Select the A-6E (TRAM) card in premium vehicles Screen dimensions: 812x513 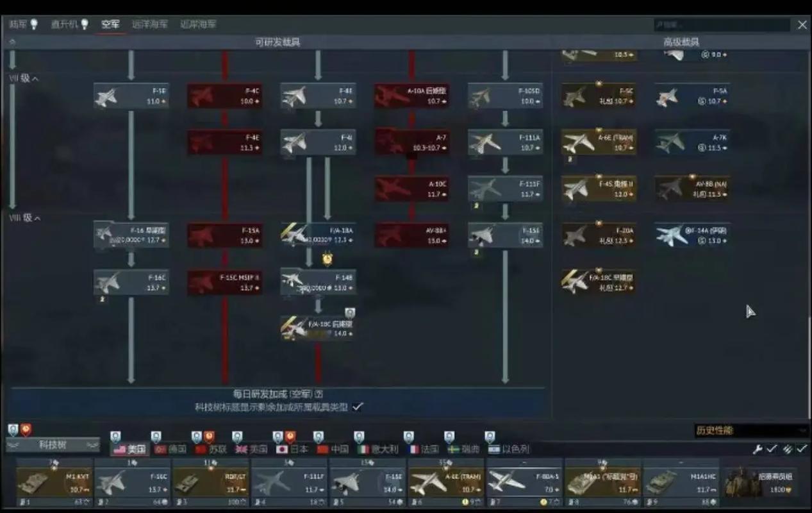[x=599, y=142]
